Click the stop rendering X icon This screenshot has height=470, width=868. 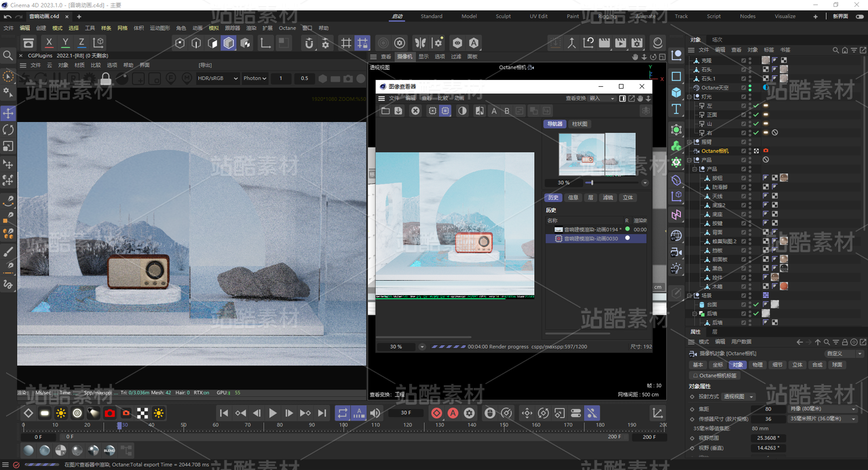coord(415,111)
